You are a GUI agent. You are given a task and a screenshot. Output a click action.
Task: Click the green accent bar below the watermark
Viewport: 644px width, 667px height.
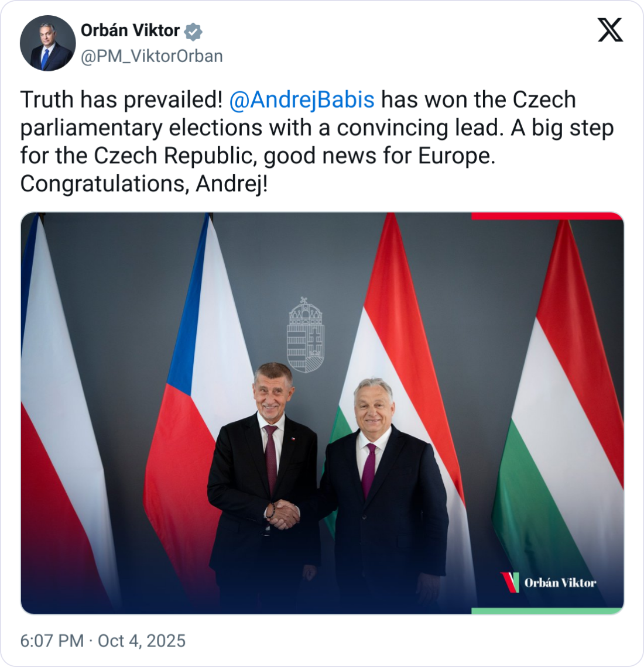547,611
